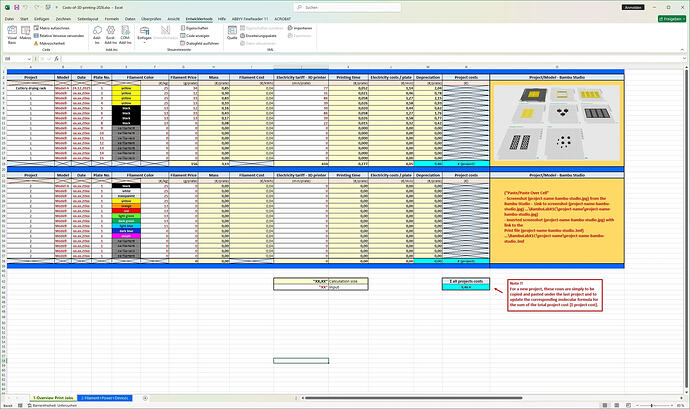Open the Seitenlayout ribbon tab
690x409 pixels.
pos(88,19)
